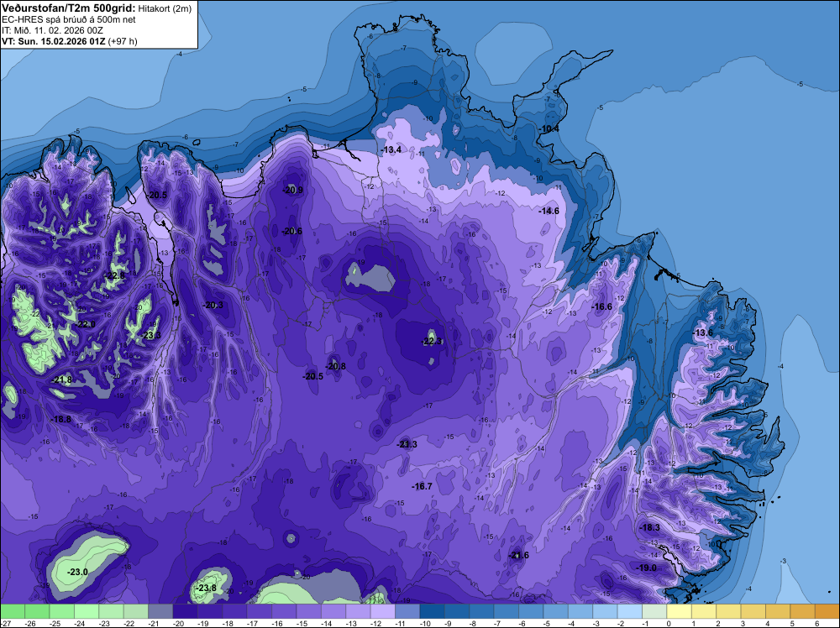Click the -16.6 temperature label
The height and width of the screenshot is (628, 840).
pyautogui.click(x=601, y=306)
